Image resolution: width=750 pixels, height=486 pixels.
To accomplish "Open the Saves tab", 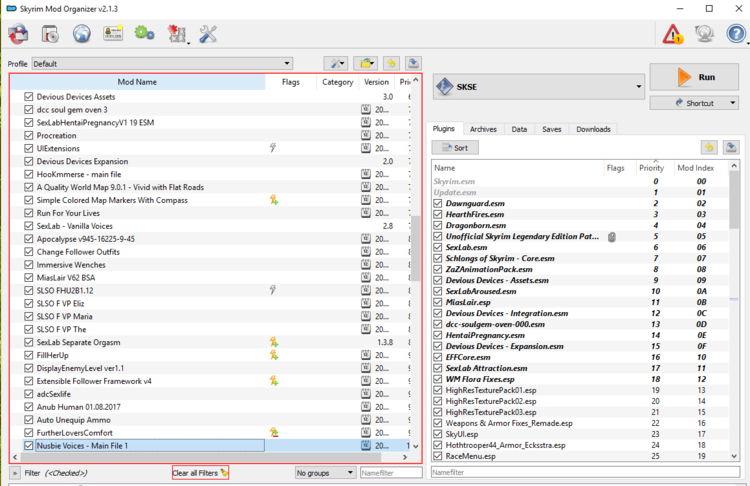I will point(551,129).
